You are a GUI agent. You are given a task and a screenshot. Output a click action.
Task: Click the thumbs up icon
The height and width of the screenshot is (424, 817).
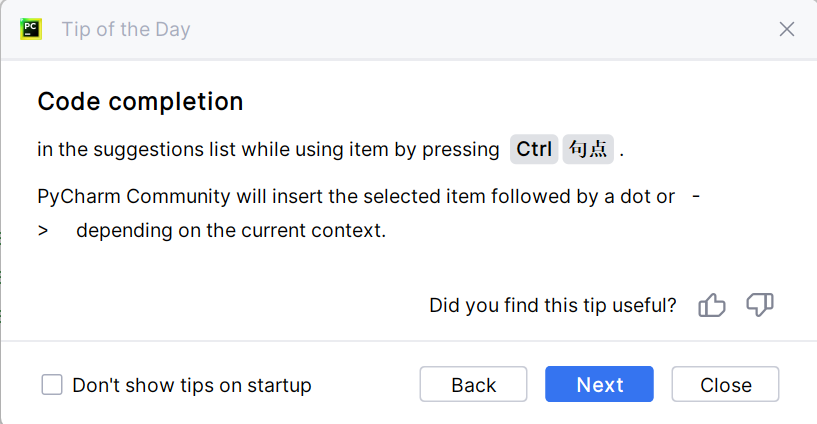pos(712,306)
